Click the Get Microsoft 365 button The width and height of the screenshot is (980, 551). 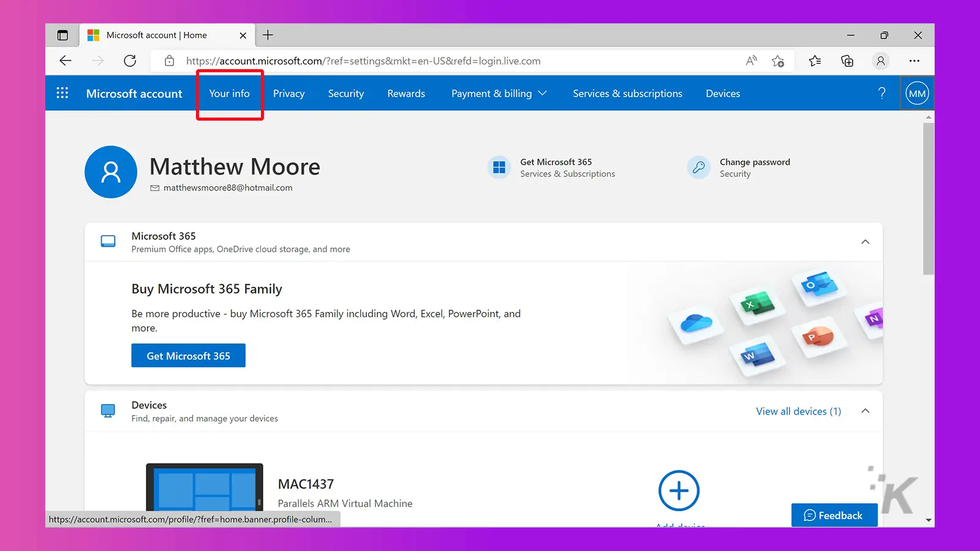pyautogui.click(x=189, y=356)
